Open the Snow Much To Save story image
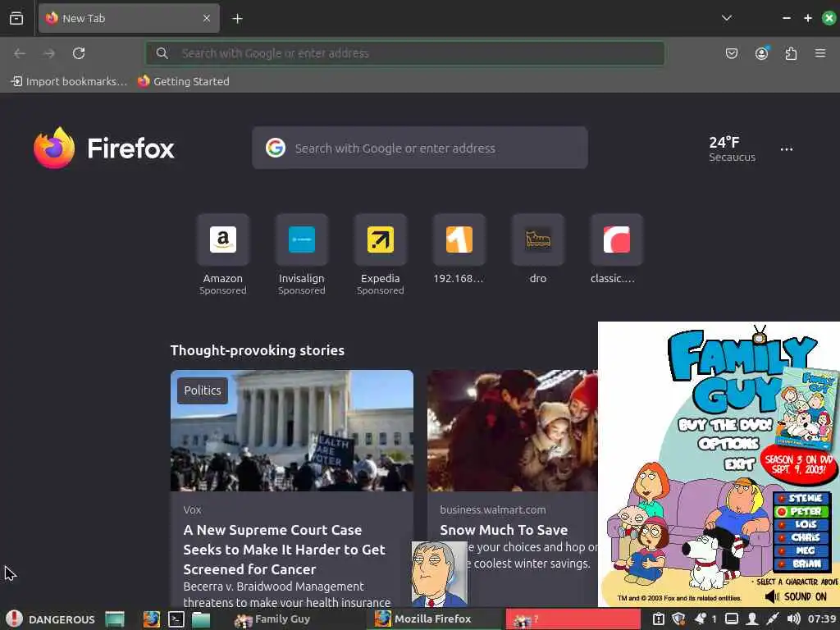 [x=512, y=430]
